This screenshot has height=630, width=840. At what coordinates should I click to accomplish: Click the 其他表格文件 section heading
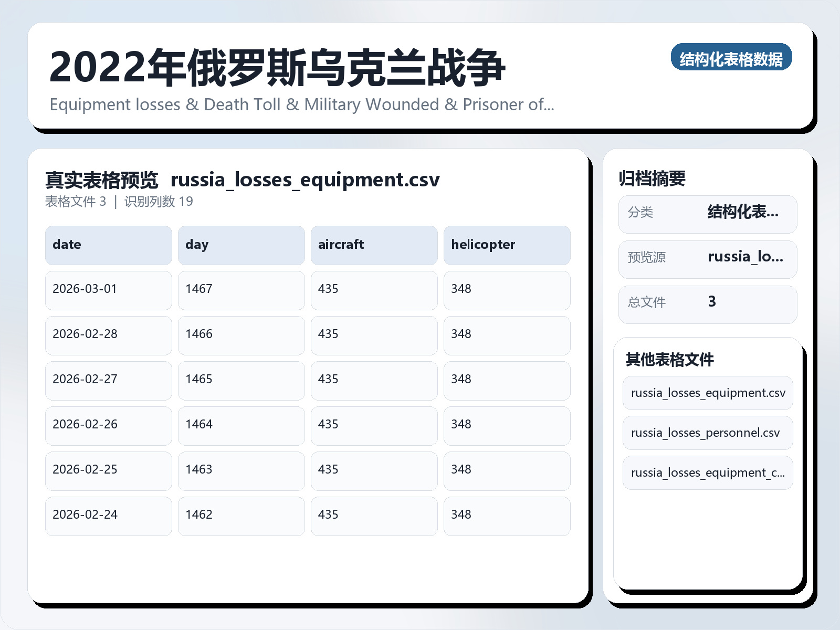pos(670,360)
